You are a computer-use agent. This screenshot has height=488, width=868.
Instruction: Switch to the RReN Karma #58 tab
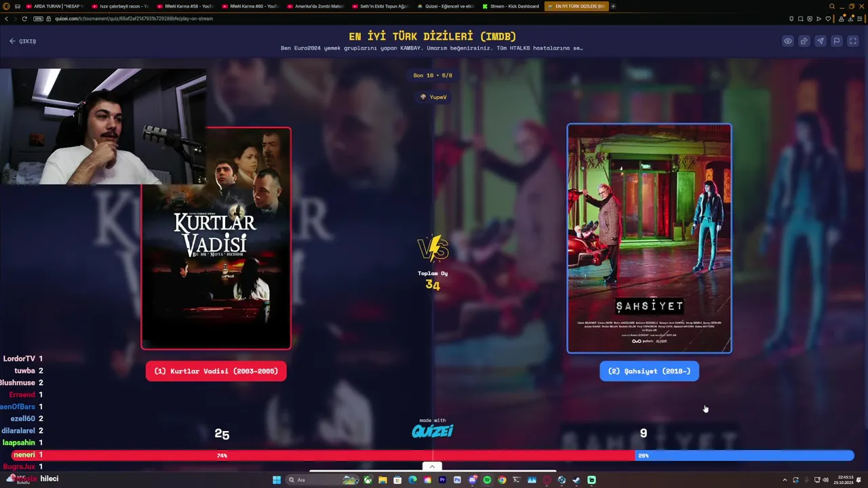tap(186, 6)
